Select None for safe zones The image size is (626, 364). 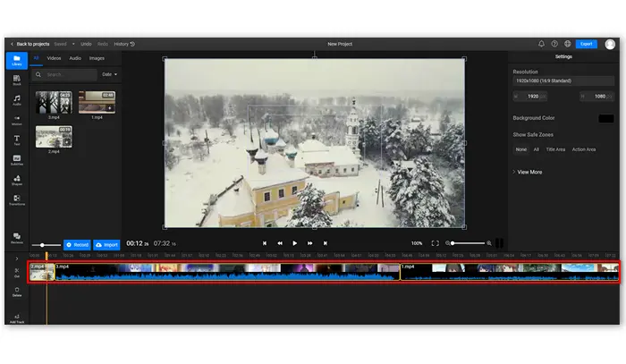[521, 149]
